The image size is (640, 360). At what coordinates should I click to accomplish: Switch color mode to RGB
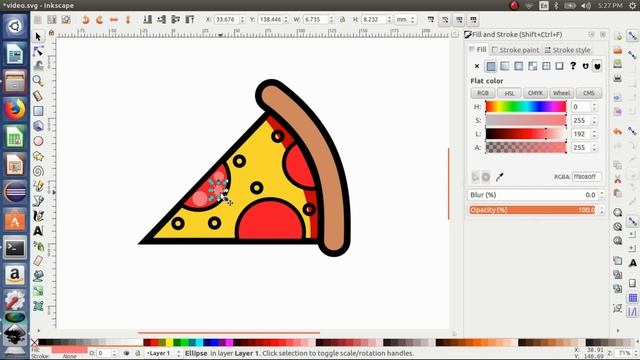click(483, 93)
